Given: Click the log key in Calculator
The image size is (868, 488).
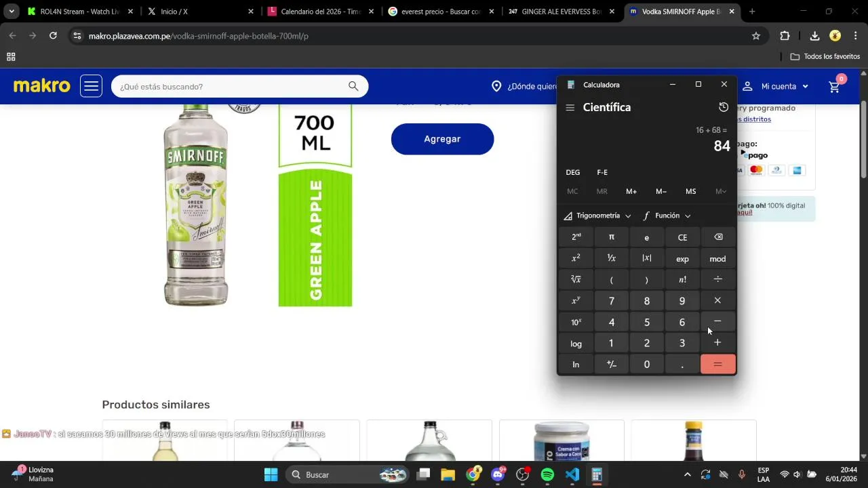Looking at the screenshot, I should [576, 343].
